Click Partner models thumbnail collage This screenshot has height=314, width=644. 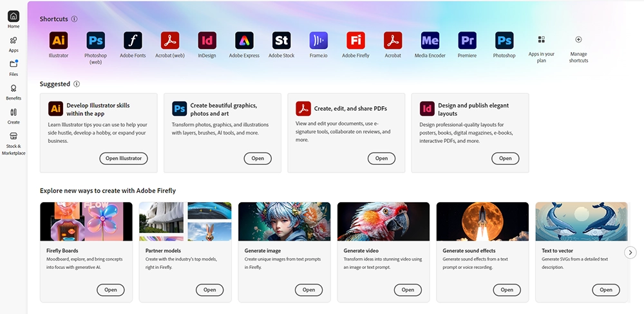coord(185,221)
